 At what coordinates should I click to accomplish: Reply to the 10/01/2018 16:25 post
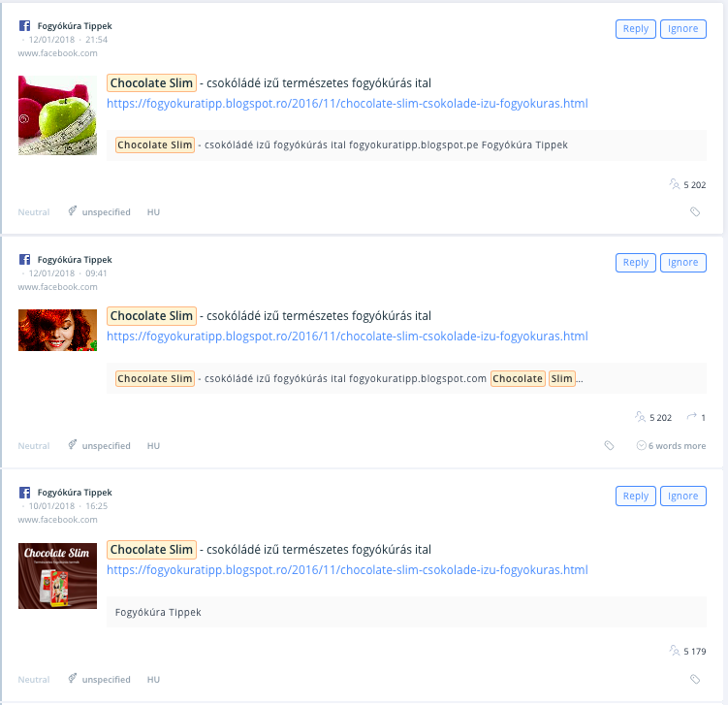[635, 496]
